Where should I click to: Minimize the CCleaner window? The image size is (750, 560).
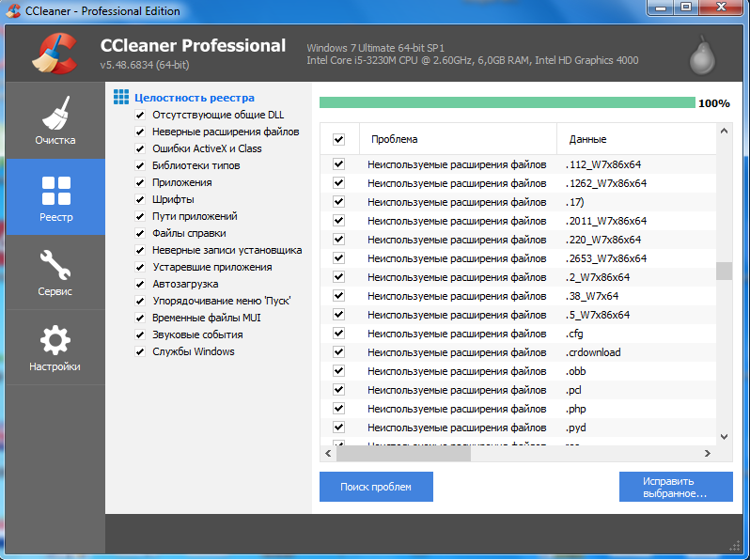(x=661, y=7)
